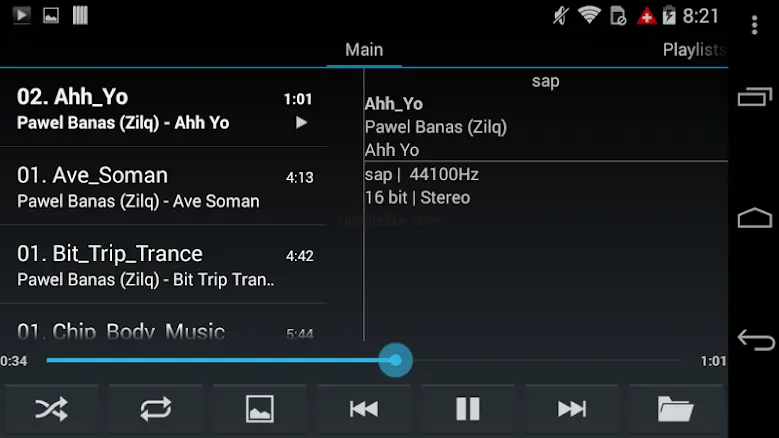Pause the current song

tap(467, 409)
